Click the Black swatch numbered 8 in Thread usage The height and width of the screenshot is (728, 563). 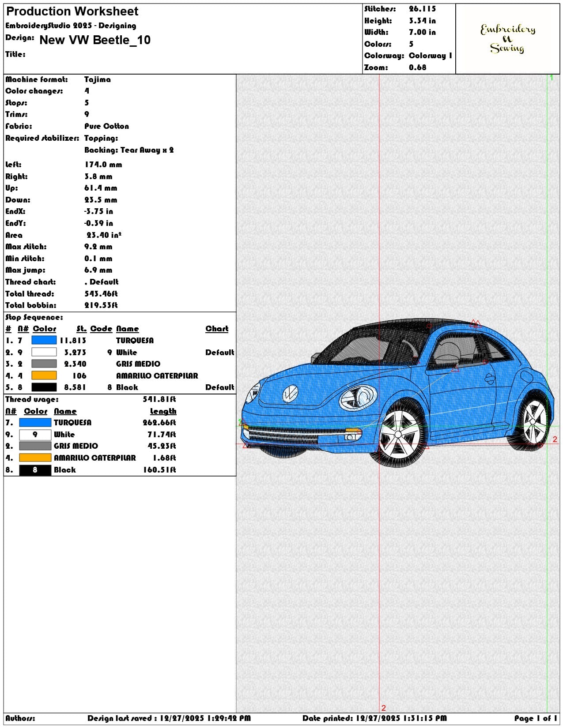(35, 470)
